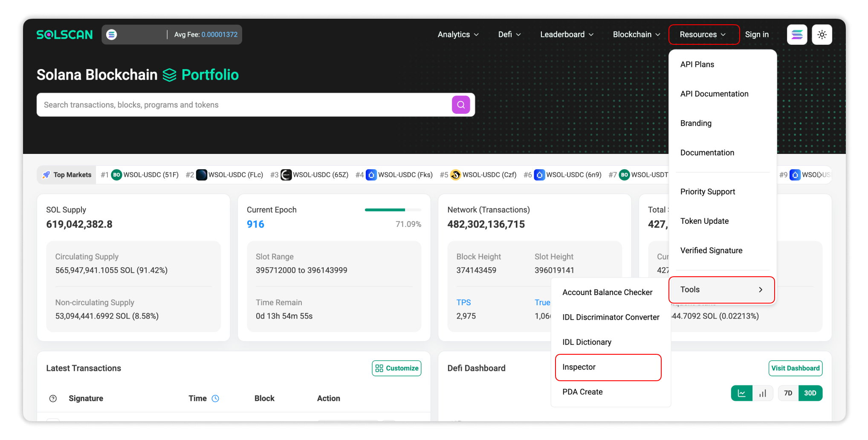868x440 pixels.
Task: Toggle the light/dark theme sun icon
Action: [822, 35]
